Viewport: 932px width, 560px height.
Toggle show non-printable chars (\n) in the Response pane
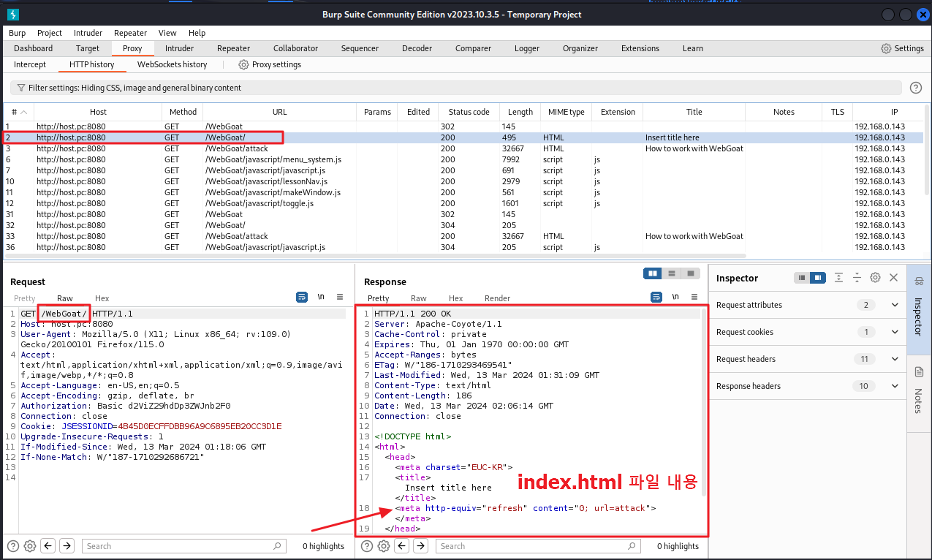(675, 297)
